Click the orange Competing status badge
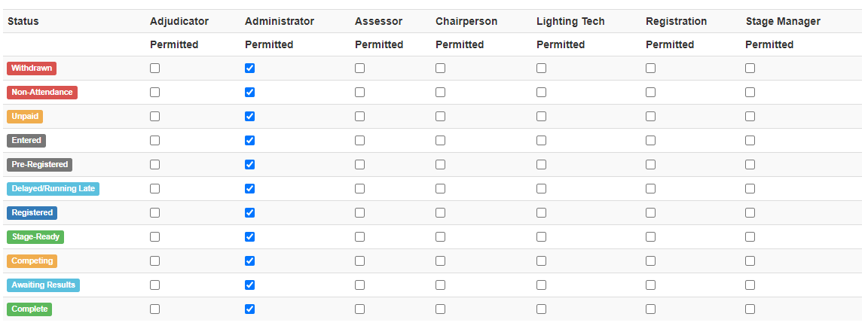The width and height of the screenshot is (868, 329). click(x=32, y=261)
